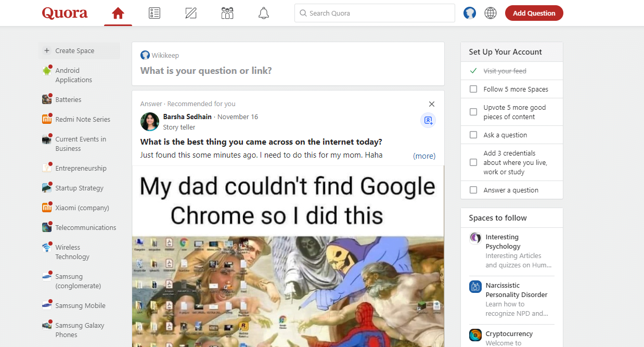Click the 'Set Up Your Account' heading
644x347 pixels.
tap(505, 52)
